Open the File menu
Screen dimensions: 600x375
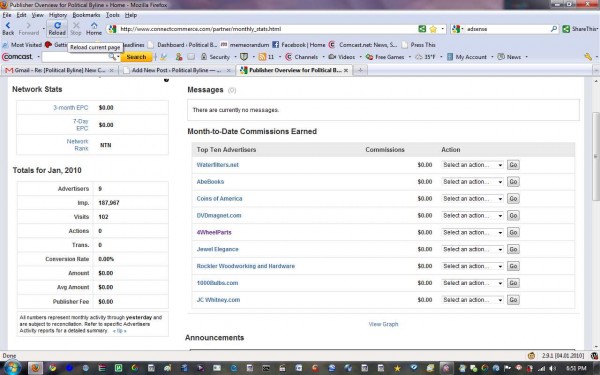click(7, 15)
